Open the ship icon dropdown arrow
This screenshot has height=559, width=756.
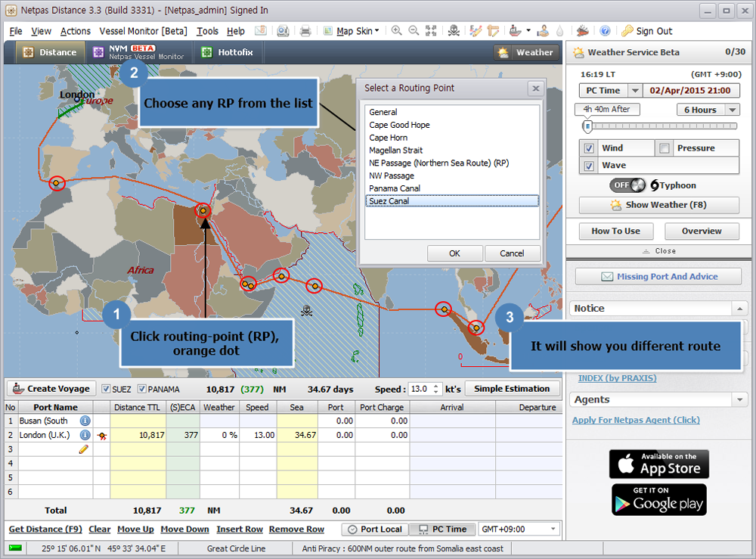(528, 31)
